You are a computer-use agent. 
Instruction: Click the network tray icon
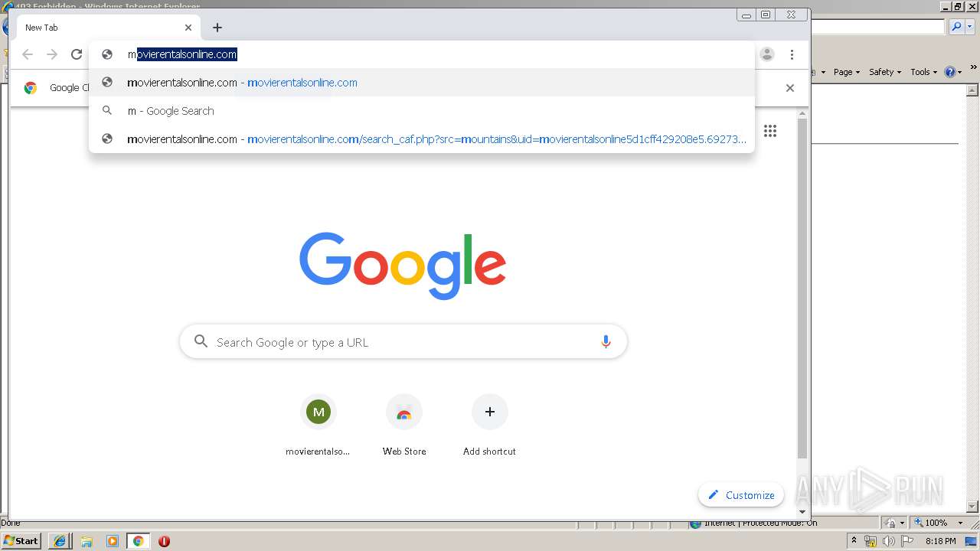click(x=871, y=541)
